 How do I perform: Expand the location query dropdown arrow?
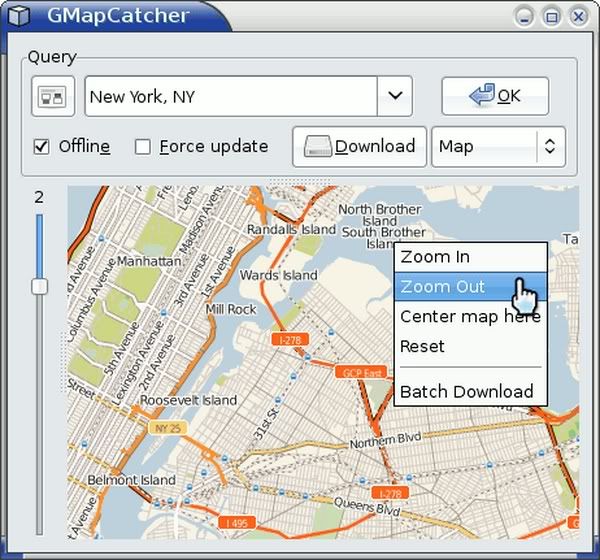tap(395, 96)
